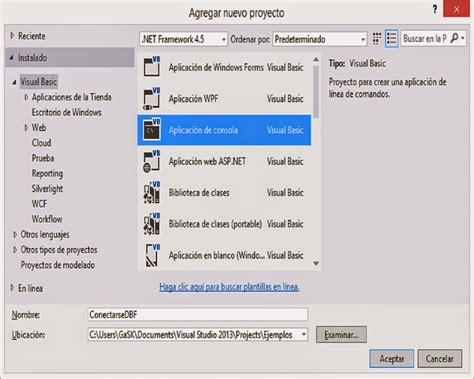Expand the Reciente section

[12, 35]
